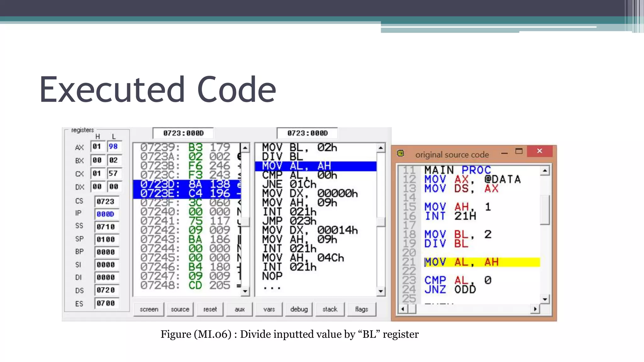Click the ES register field 0700

(x=106, y=303)
